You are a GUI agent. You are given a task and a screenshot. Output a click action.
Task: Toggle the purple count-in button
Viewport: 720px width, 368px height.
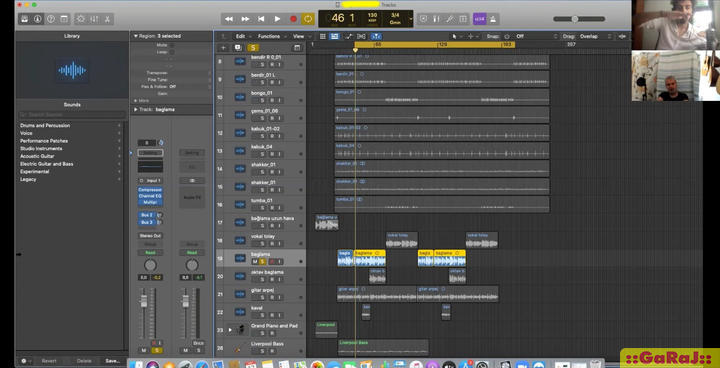tap(479, 19)
